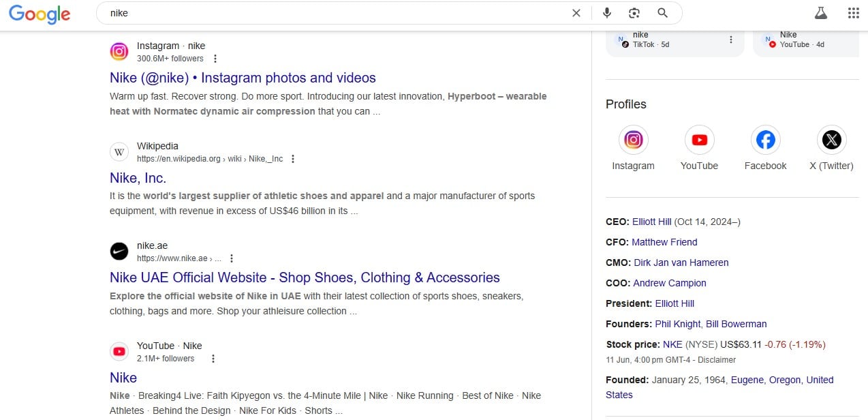This screenshot has height=420, width=868.
Task: Open Nike's X (Twitter) profile icon
Action: (x=831, y=140)
